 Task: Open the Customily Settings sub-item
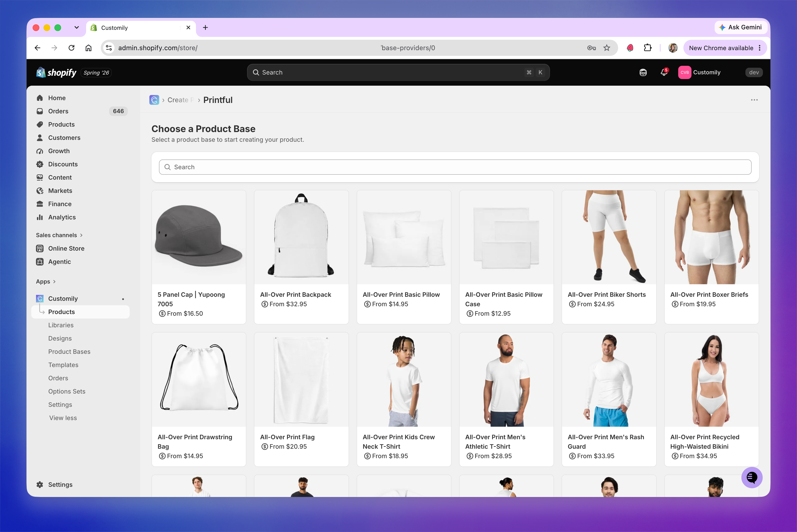point(60,404)
